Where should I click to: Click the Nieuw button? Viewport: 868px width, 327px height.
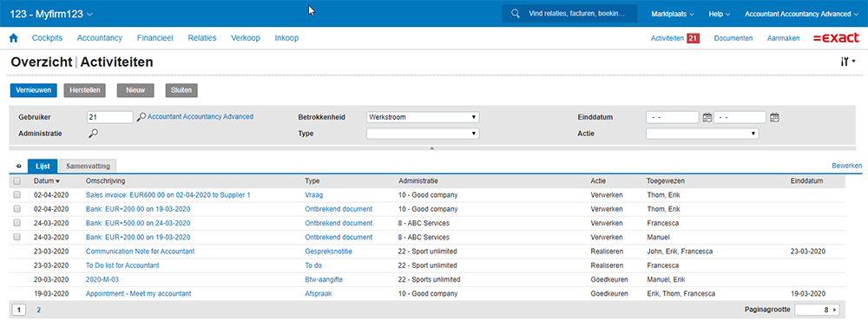point(135,90)
